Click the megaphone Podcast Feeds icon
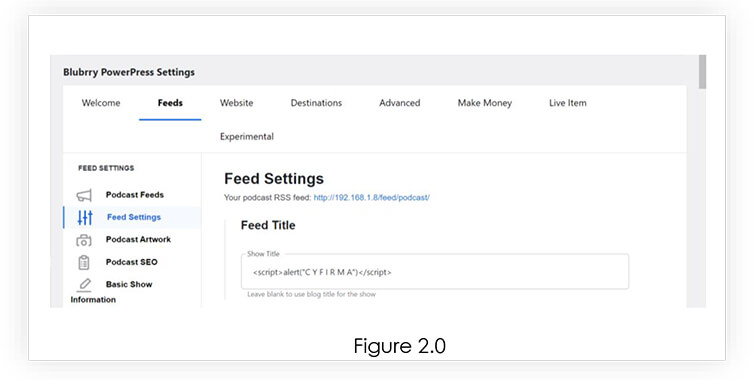Screen dimensions: 755x380 click(84, 195)
